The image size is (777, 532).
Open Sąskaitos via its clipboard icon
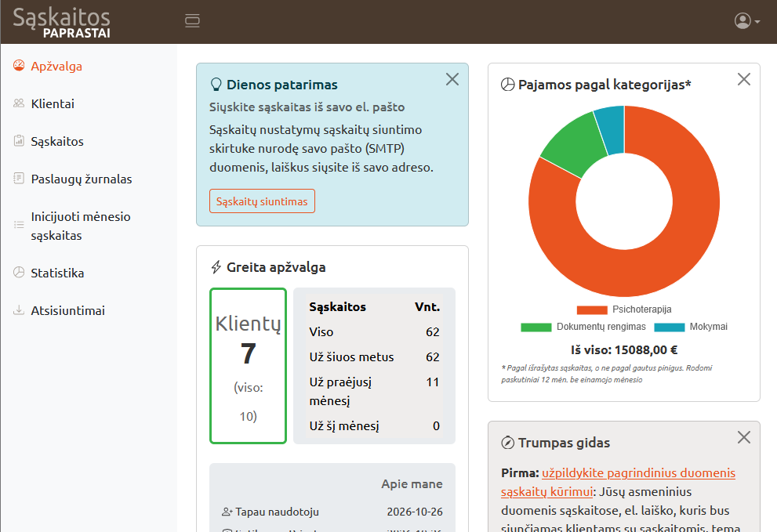tap(19, 141)
